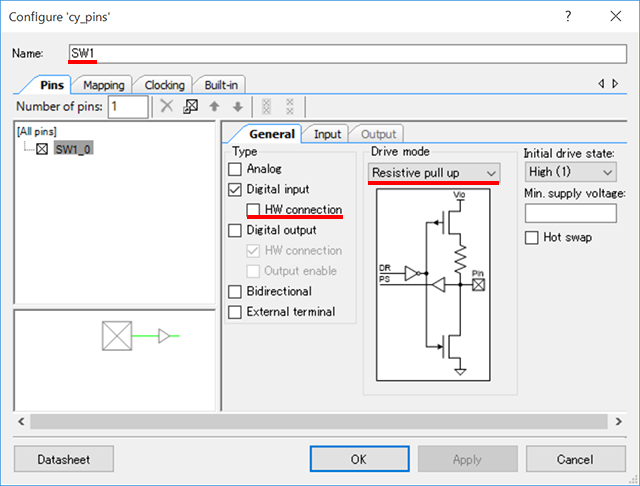The image size is (640, 486).
Task: Close the Configure cy_pins dialog
Action: click(616, 16)
